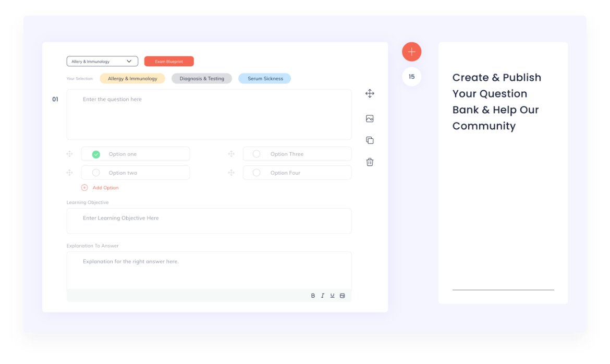Click the Add Option link
The height and width of the screenshot is (364, 610).
pos(105,188)
